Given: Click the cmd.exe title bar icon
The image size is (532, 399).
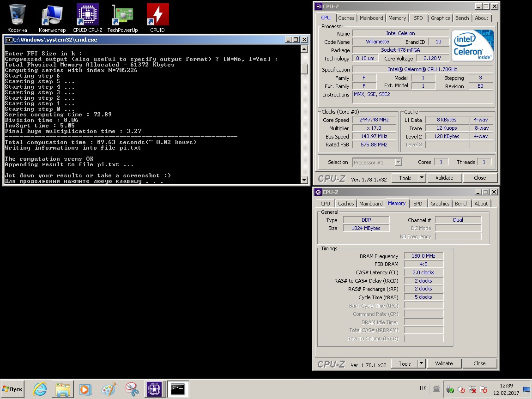Looking at the screenshot, I should tap(8, 40).
